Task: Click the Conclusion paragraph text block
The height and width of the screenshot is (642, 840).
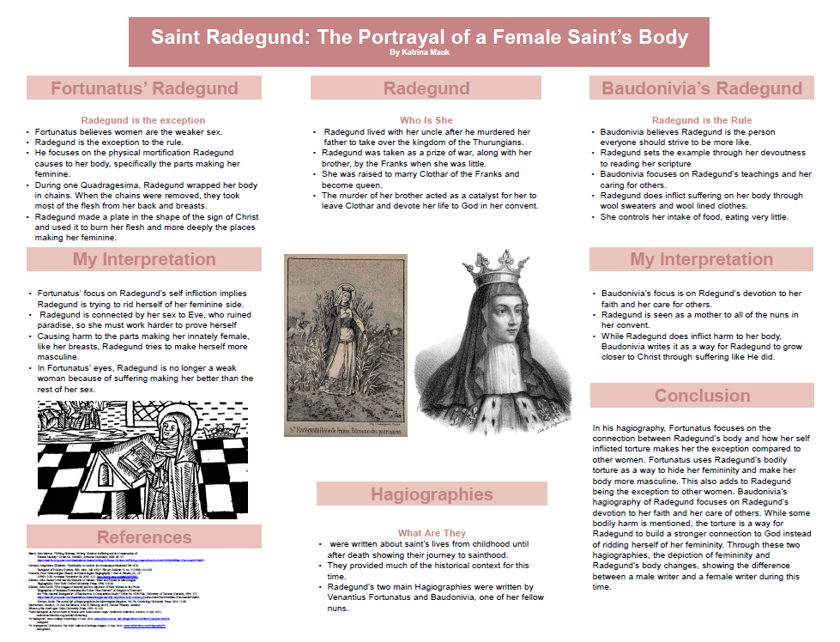Action: click(701, 506)
